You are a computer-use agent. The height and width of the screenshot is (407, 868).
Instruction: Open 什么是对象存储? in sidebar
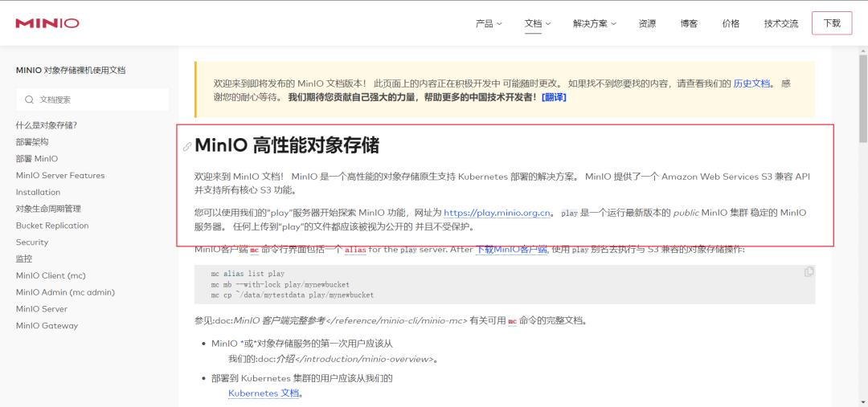coord(47,125)
